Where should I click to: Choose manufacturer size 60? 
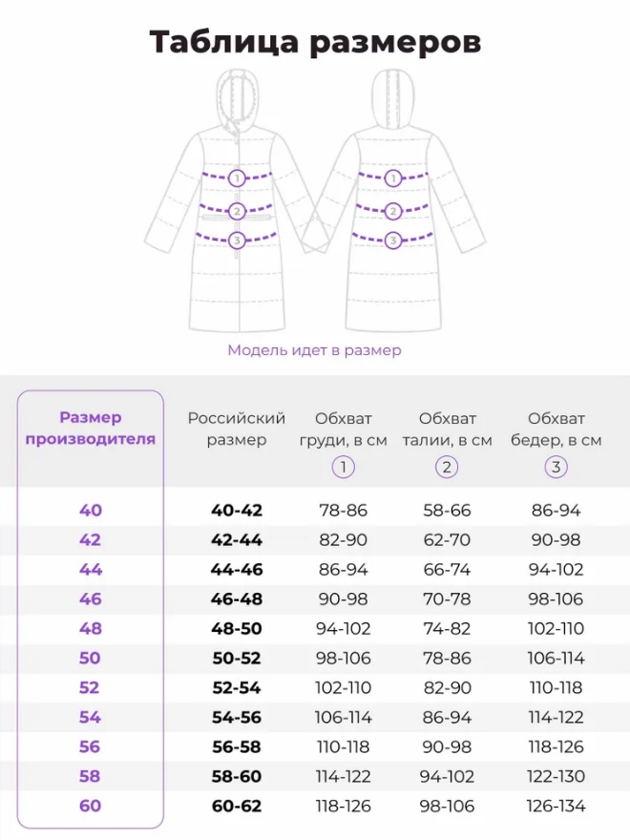tap(91, 806)
